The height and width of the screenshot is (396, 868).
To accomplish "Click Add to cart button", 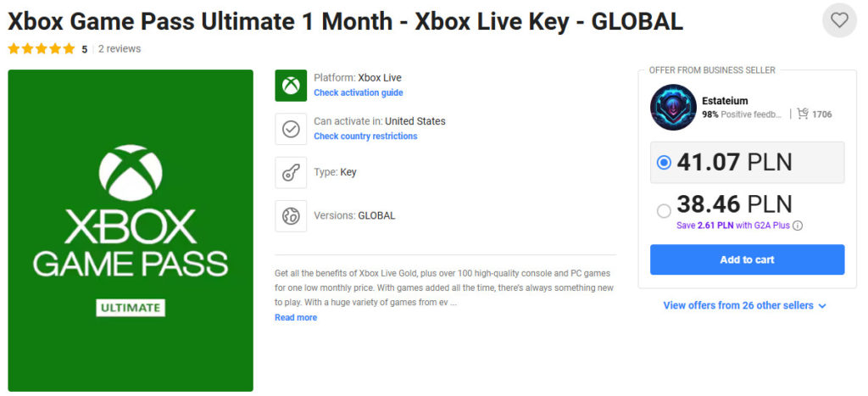I will pos(747,259).
